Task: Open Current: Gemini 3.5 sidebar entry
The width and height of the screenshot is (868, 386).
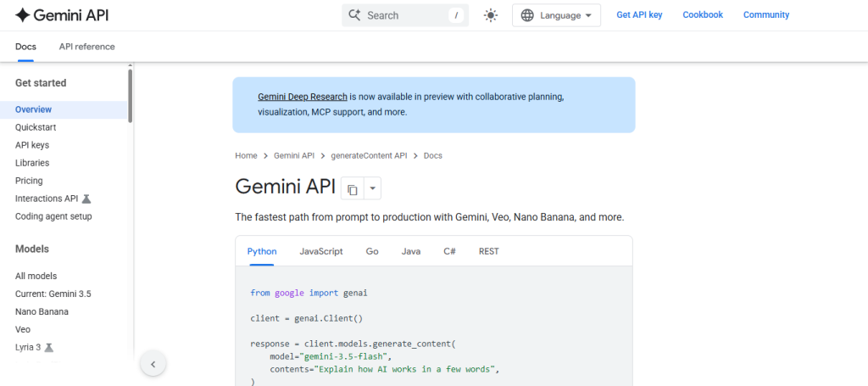Action: 53,294
